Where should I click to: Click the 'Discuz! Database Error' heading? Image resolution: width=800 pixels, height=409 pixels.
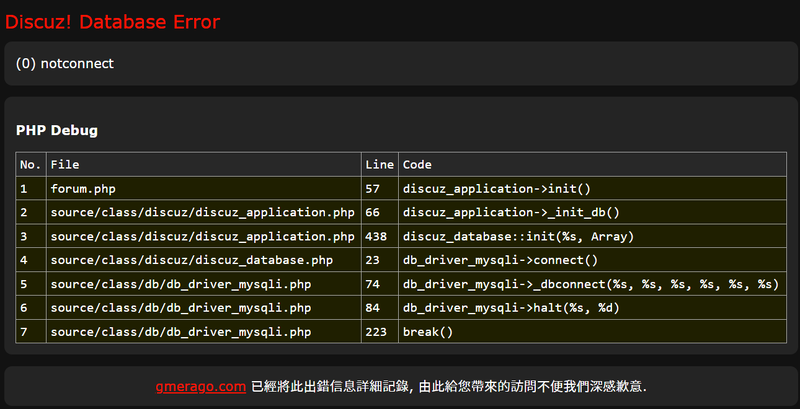tap(112, 22)
